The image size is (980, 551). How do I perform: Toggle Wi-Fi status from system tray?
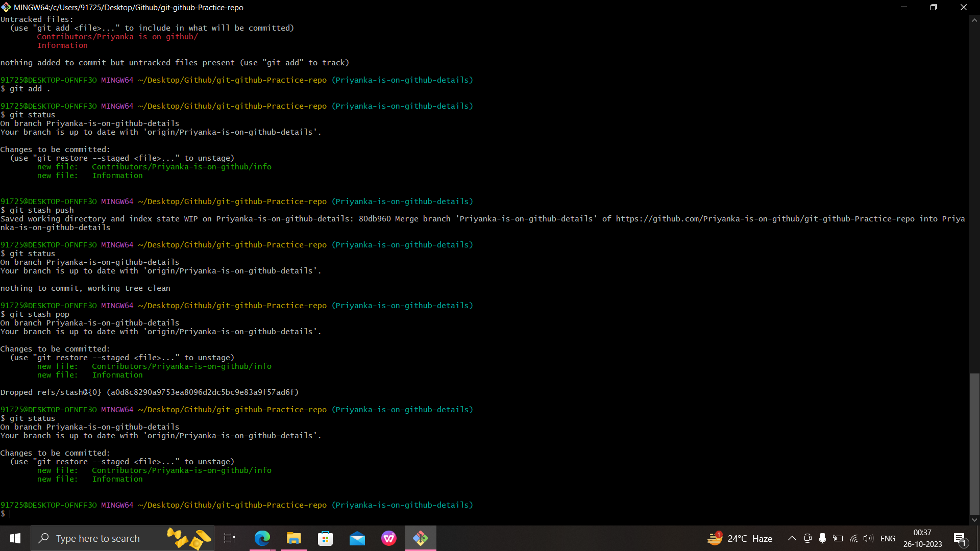[x=854, y=538]
